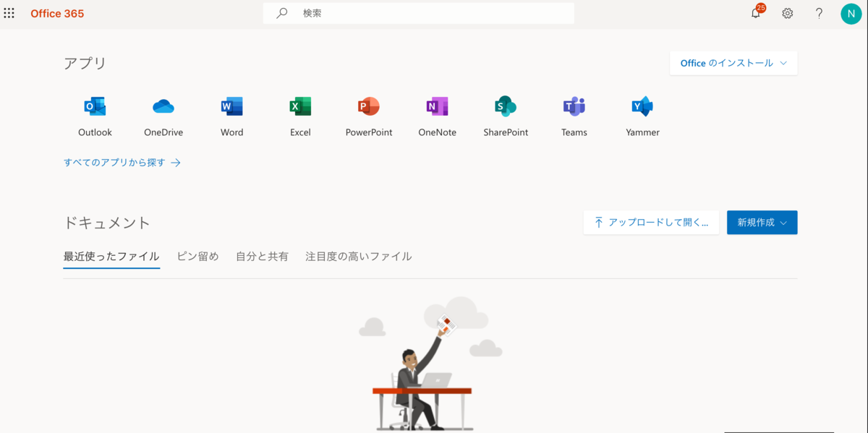Image resolution: width=868 pixels, height=433 pixels.
Task: Open the notifications bell
Action: pos(756,13)
